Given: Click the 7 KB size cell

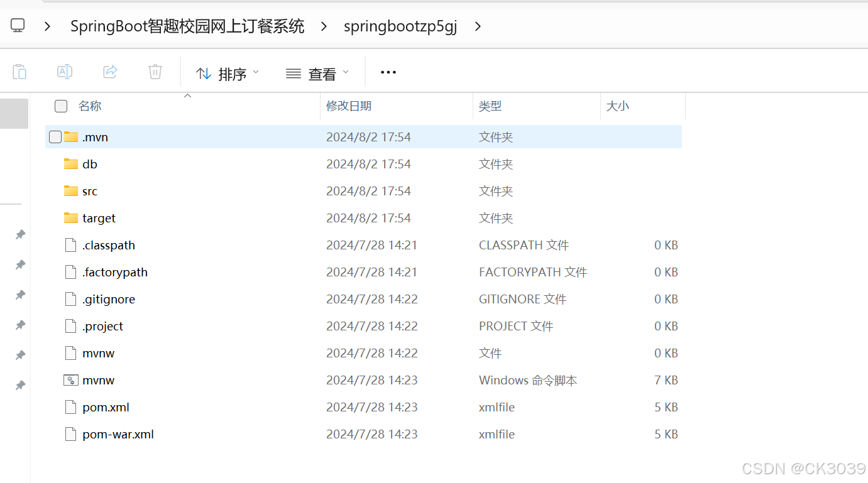Looking at the screenshot, I should [x=666, y=380].
